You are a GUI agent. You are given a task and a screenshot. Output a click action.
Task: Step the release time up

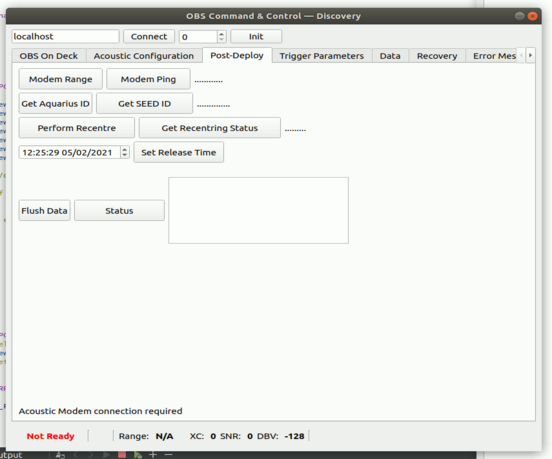click(x=125, y=150)
